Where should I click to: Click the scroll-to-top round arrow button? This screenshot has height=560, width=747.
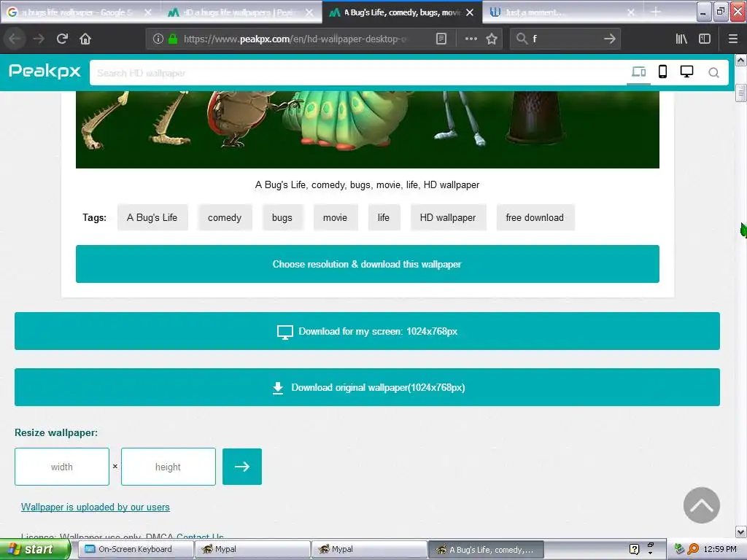click(701, 505)
